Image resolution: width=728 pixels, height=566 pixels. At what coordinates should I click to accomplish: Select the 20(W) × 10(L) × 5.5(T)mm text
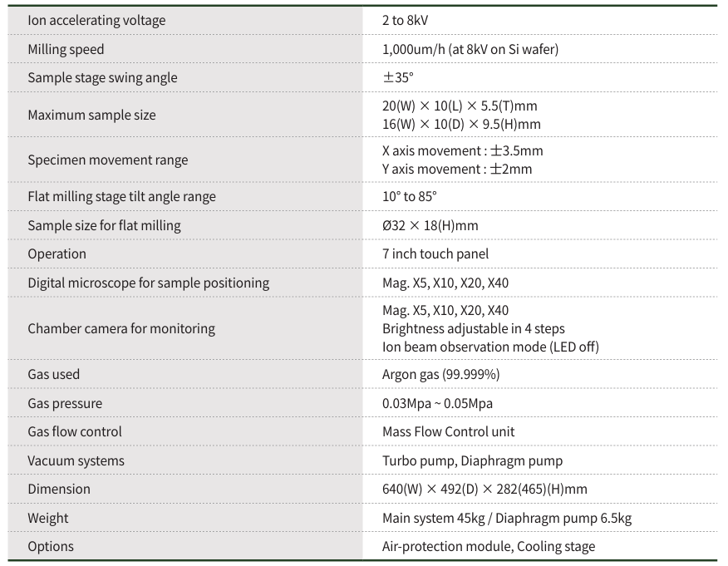pos(460,106)
